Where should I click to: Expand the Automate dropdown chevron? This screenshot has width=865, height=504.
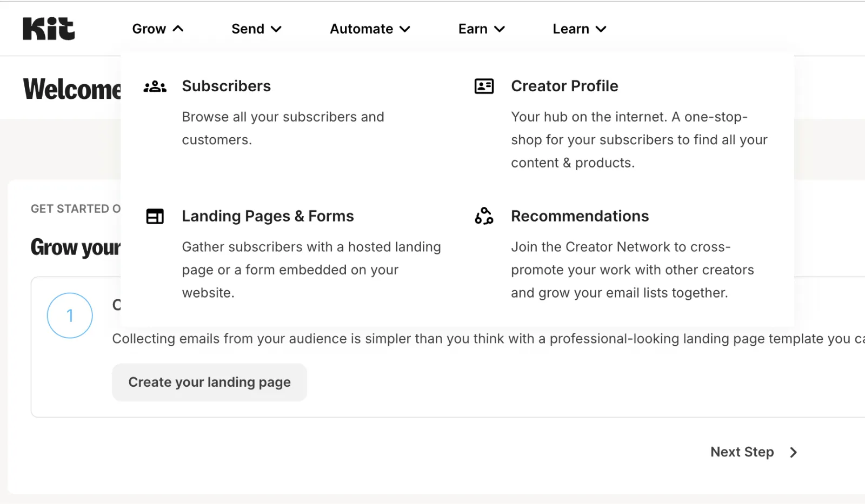[x=405, y=29]
